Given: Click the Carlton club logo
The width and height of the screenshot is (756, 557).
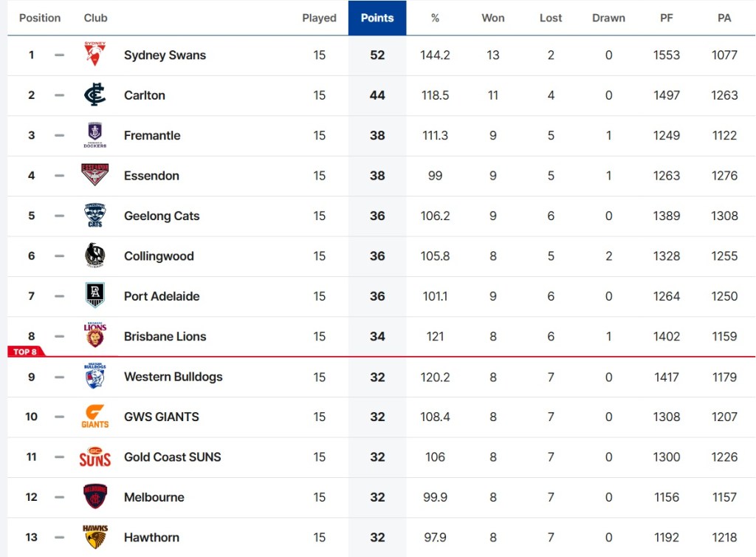Looking at the screenshot, I should [x=94, y=95].
